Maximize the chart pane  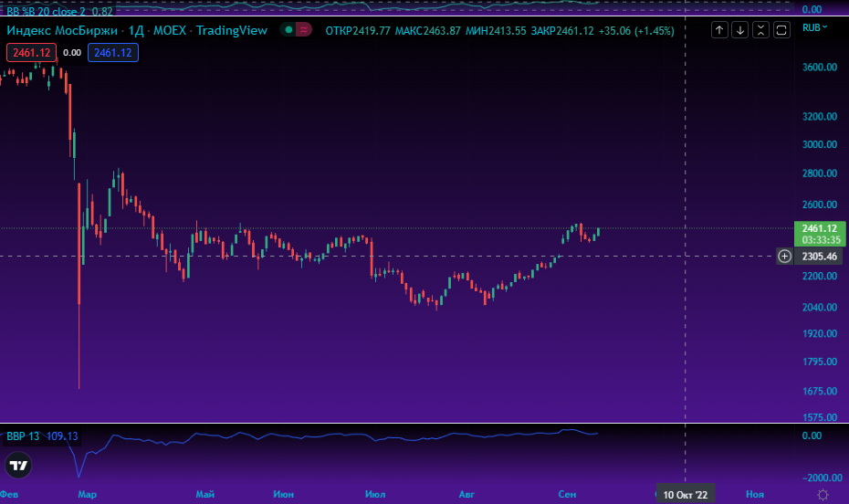(x=781, y=30)
